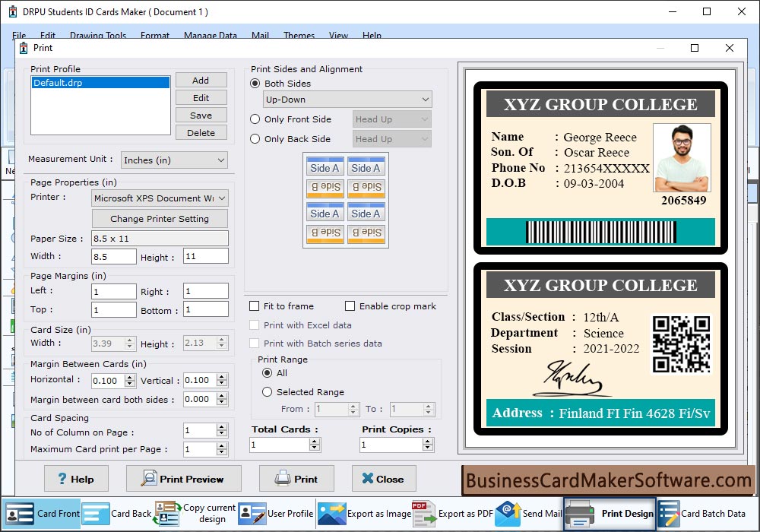
Task: Adjust Margin between card both sides stepper
Action: (x=221, y=399)
